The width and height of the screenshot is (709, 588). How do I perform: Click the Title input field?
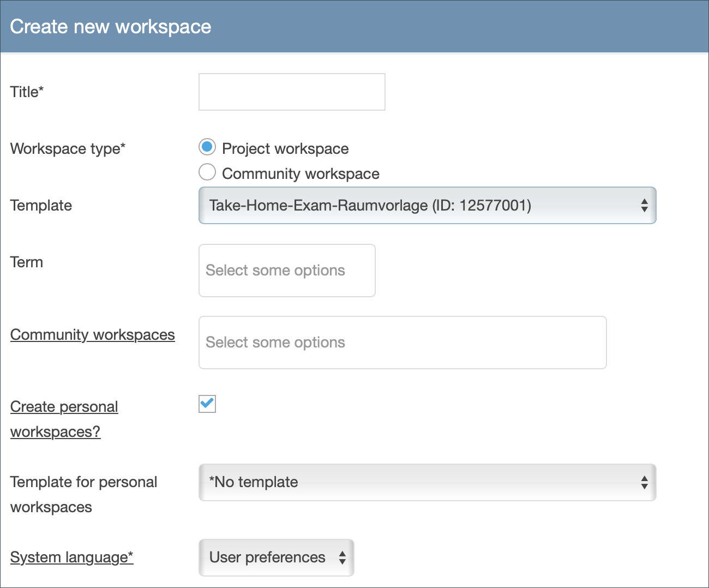292,92
